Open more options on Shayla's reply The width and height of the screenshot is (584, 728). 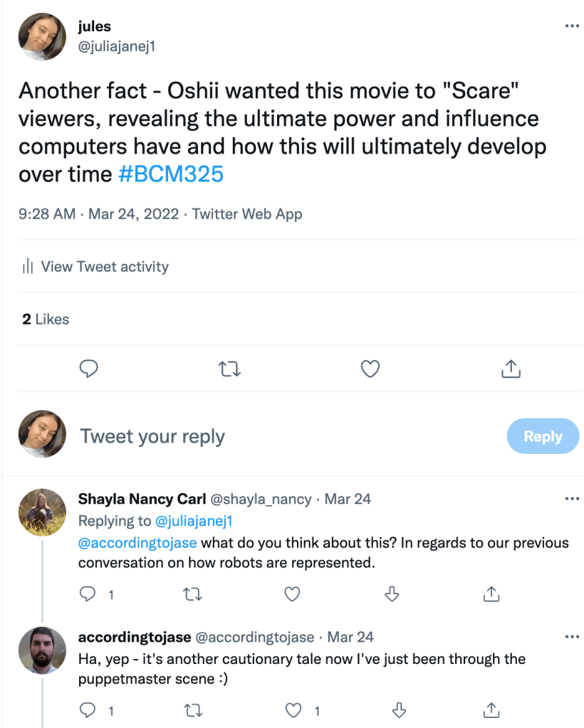pyautogui.click(x=571, y=498)
